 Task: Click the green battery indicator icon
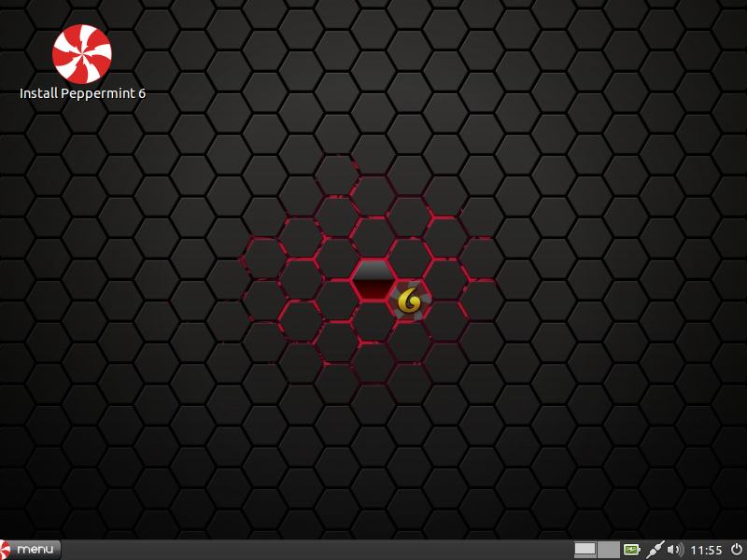[633, 550]
